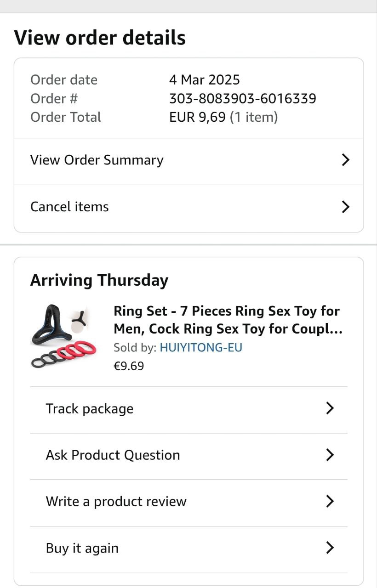Click the EUR 9,69 order total
The height and width of the screenshot is (588, 377).
197,117
